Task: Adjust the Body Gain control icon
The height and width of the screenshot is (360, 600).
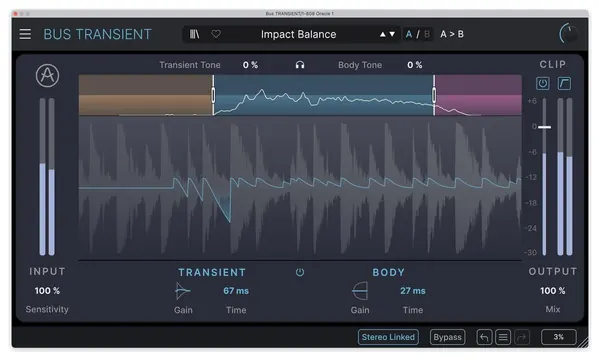Action: coord(360,291)
